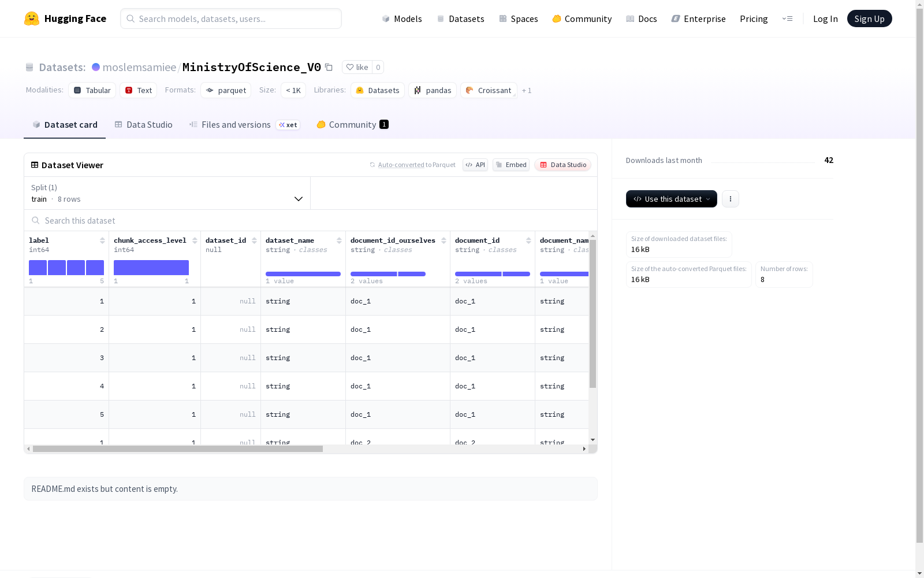Click the like count number 0

point(378,67)
